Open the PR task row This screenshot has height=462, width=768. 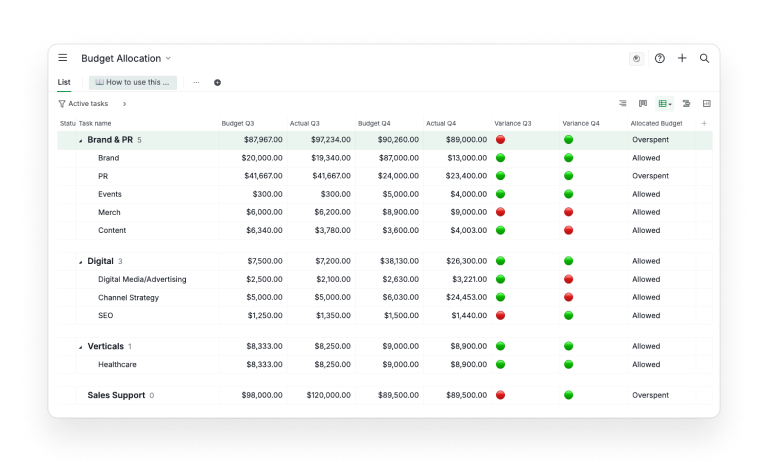pyautogui.click(x=103, y=176)
